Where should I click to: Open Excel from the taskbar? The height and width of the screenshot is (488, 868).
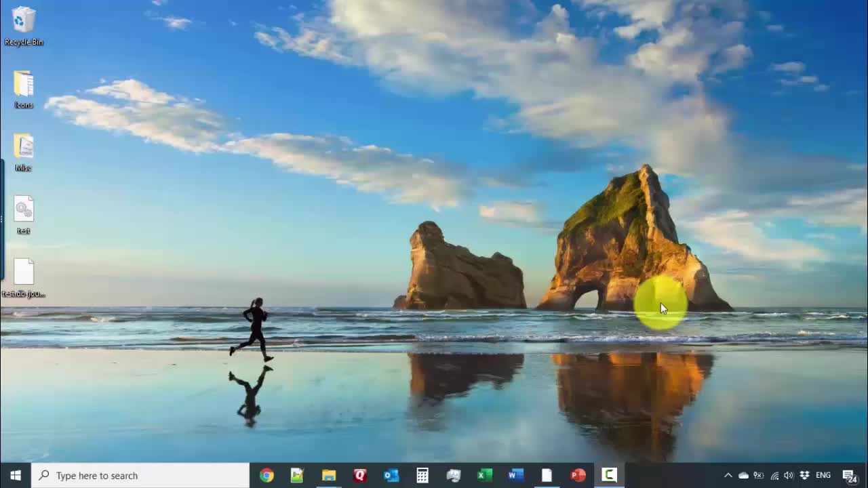tap(485, 475)
